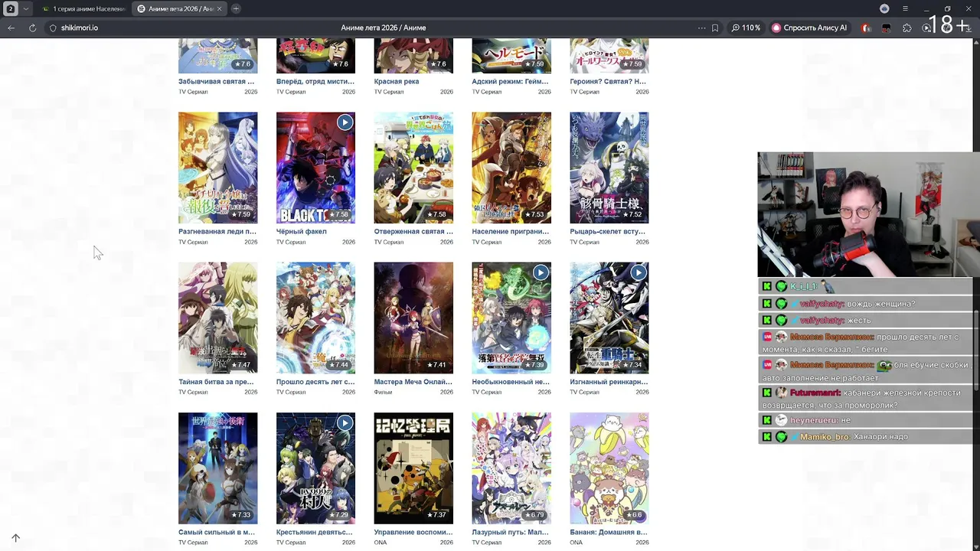Open the tab groups counter button

pos(11,8)
